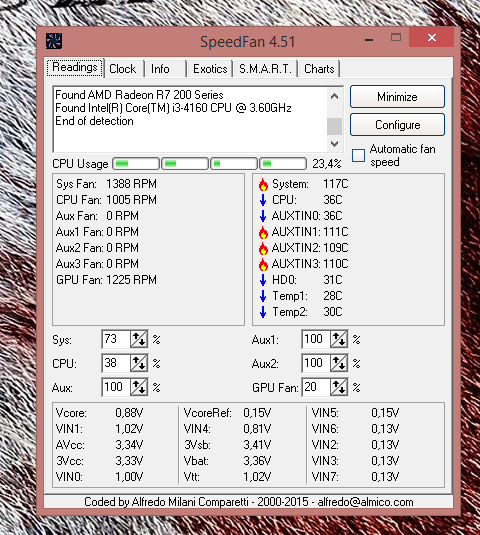
Task: Click the down arrow icon beside HD0
Action: point(263,280)
